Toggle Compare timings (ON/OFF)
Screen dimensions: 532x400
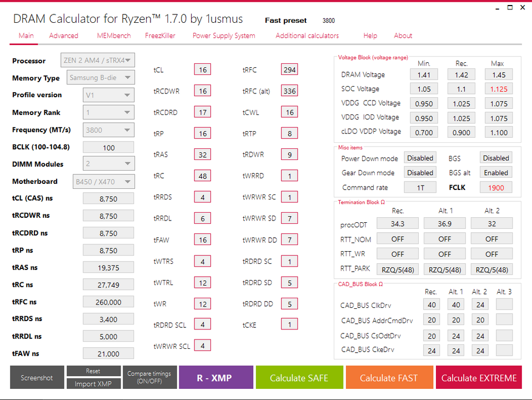149,377
